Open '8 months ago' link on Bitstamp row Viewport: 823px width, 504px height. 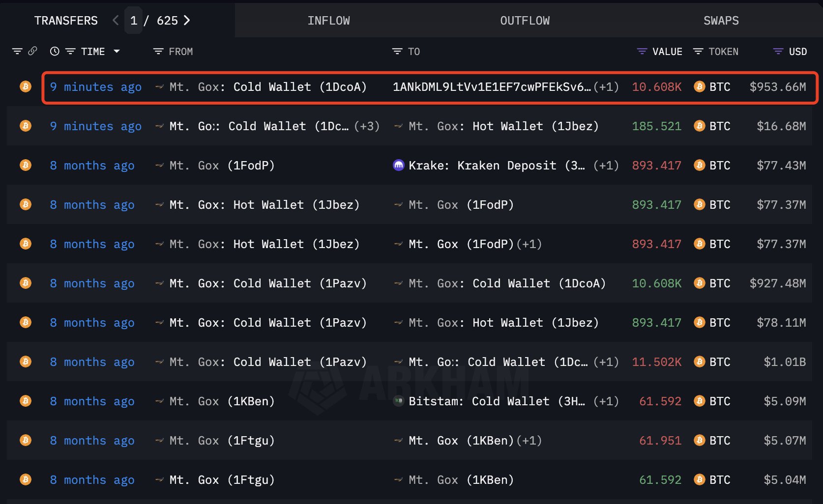(x=92, y=401)
